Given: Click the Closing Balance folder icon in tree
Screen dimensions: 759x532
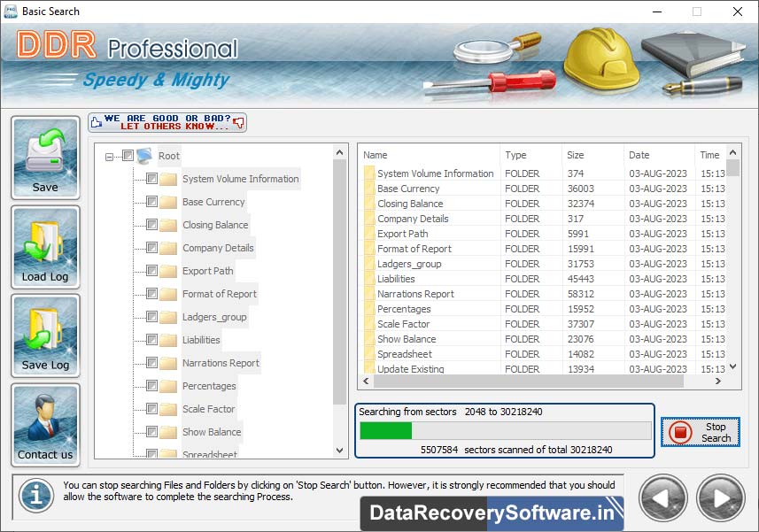Looking at the screenshot, I should [x=168, y=226].
